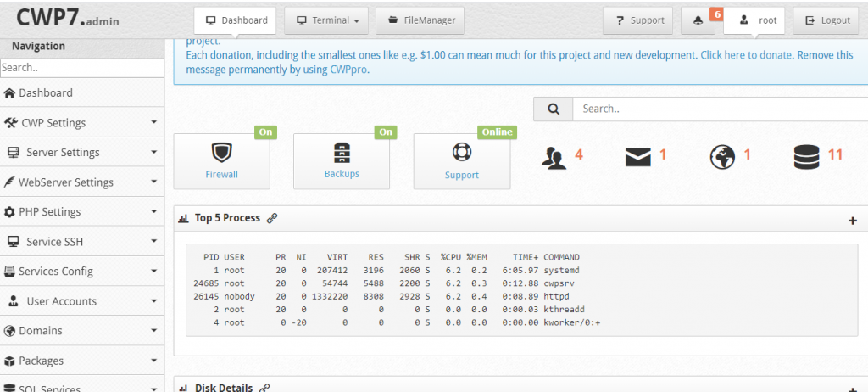Expand User Accounts menu arrow

154,301
